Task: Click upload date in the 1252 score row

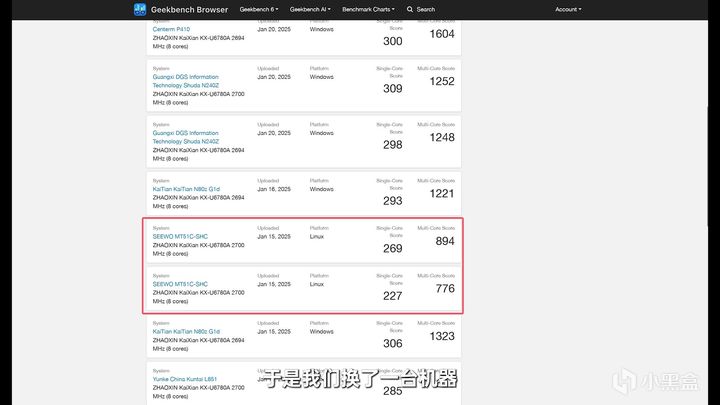Action: [x=274, y=77]
